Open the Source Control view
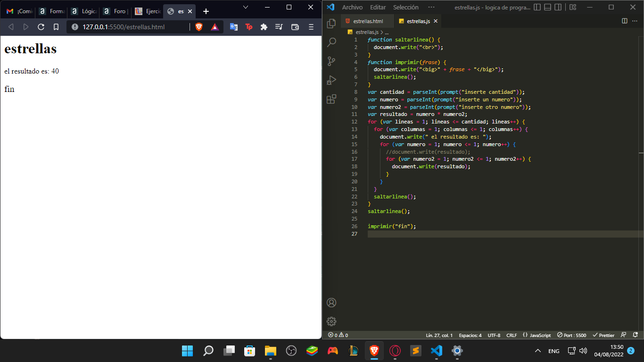The width and height of the screenshot is (644, 362). click(331, 61)
